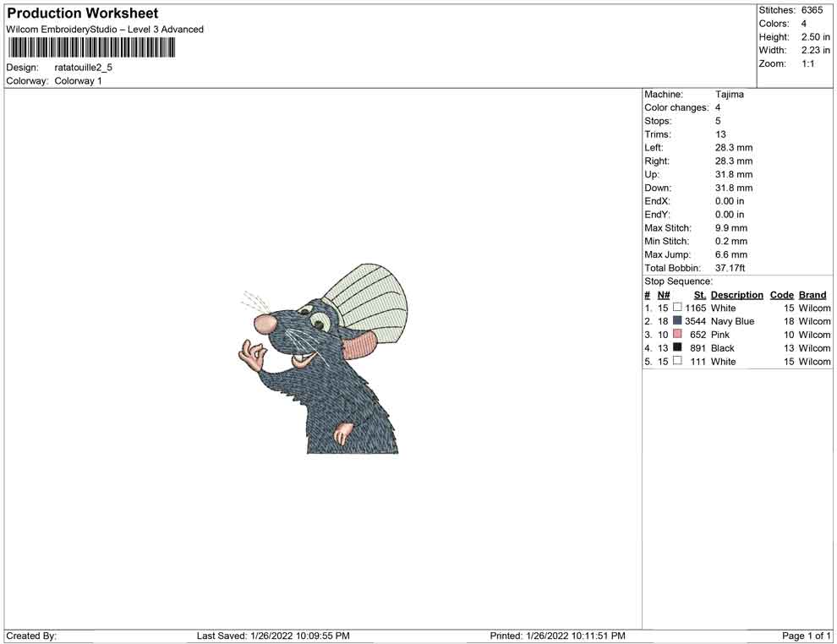Click the Zoom value 1:1
The height and width of the screenshot is (644, 837).
coord(807,63)
